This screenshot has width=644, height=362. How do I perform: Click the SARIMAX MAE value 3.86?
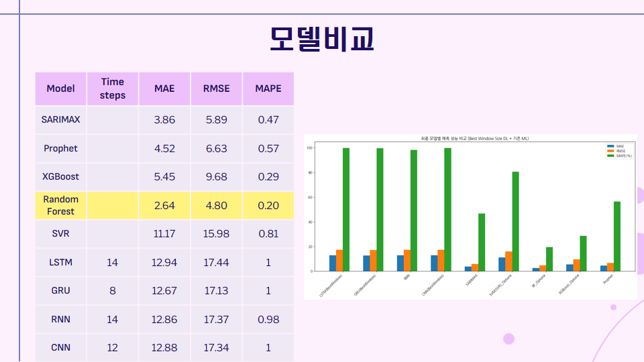point(164,120)
